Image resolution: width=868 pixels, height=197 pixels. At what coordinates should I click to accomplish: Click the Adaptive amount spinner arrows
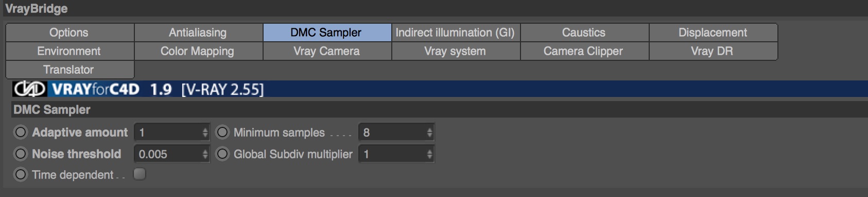click(x=205, y=133)
